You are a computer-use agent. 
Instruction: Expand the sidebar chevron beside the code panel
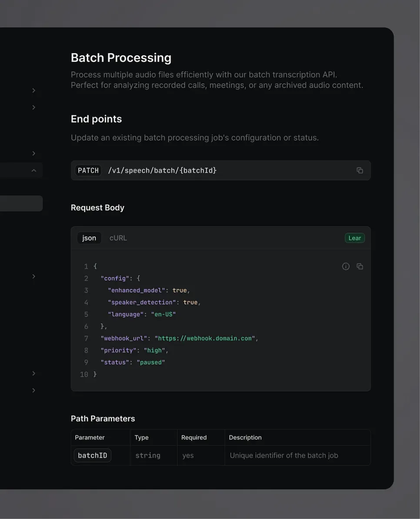[33, 276]
